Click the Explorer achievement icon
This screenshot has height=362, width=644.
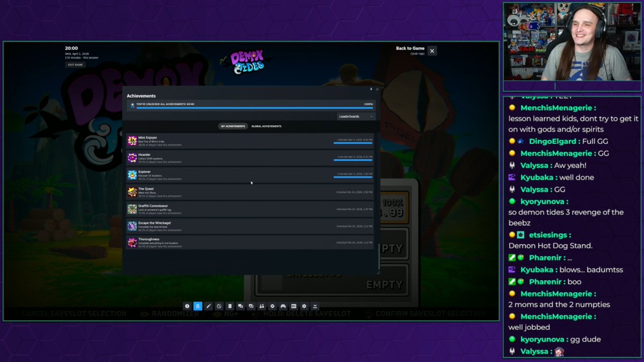(132, 175)
